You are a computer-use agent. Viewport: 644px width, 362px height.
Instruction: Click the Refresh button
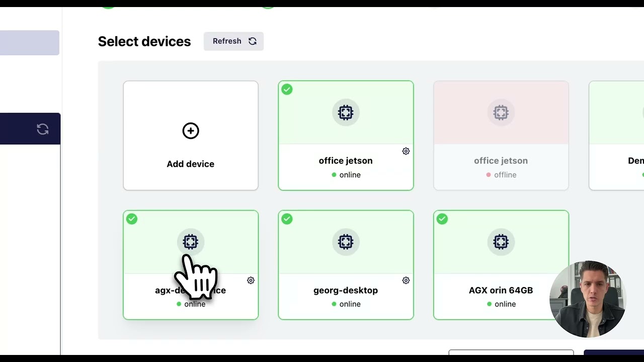click(233, 41)
